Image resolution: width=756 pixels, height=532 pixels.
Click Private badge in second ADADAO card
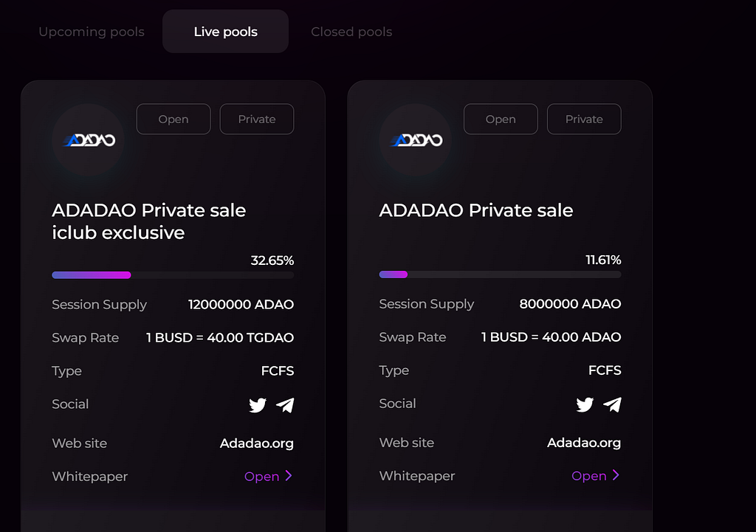pyautogui.click(x=584, y=119)
